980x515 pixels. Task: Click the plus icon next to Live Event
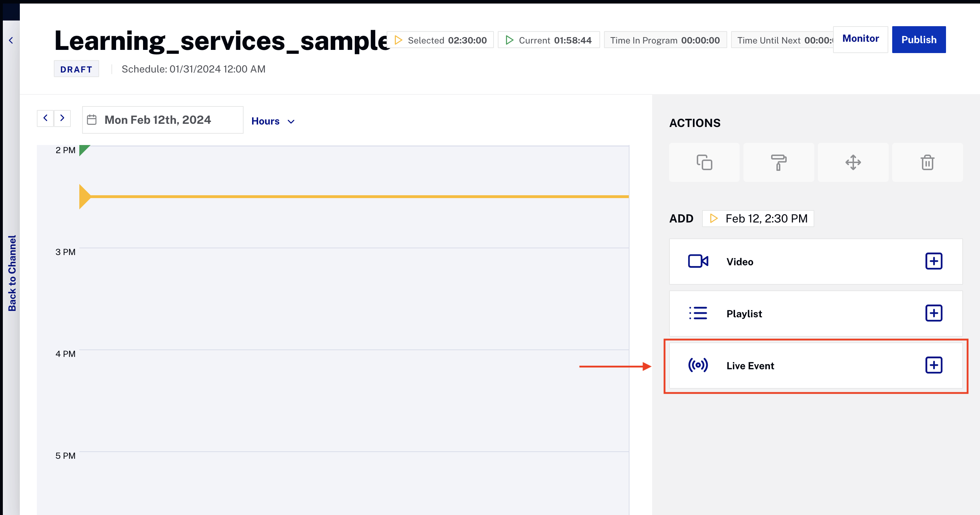tap(934, 365)
